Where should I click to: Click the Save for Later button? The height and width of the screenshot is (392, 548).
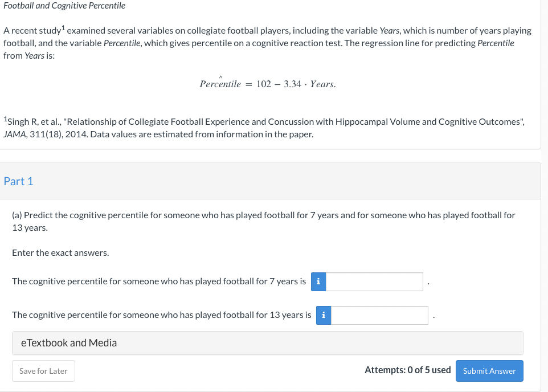[x=43, y=371]
